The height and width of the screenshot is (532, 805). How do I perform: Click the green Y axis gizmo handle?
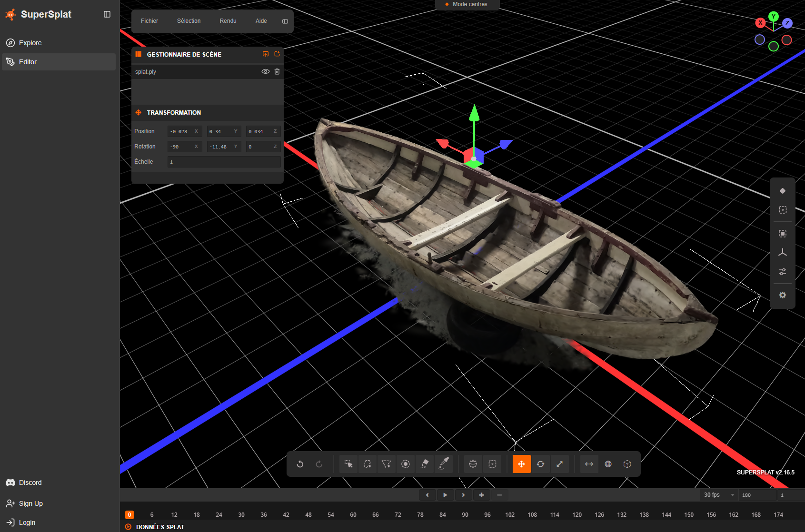coord(474,113)
